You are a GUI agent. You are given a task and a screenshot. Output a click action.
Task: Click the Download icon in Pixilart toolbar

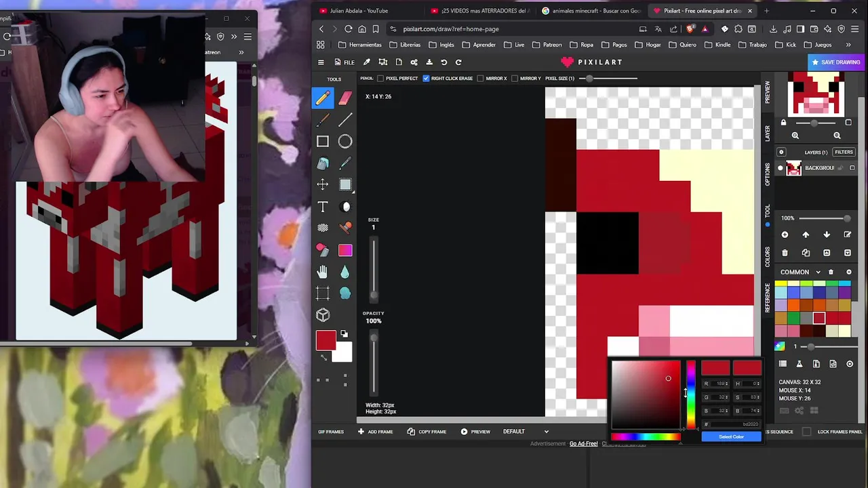click(x=429, y=62)
